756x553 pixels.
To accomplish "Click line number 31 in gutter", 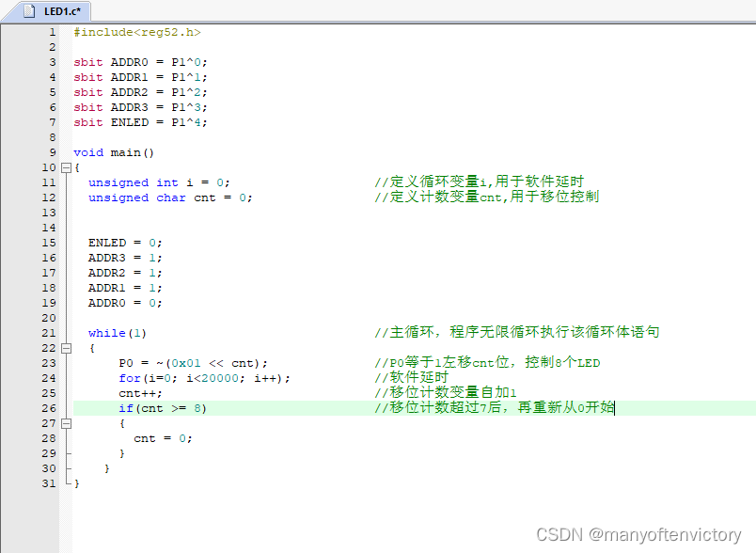I will click(x=49, y=483).
